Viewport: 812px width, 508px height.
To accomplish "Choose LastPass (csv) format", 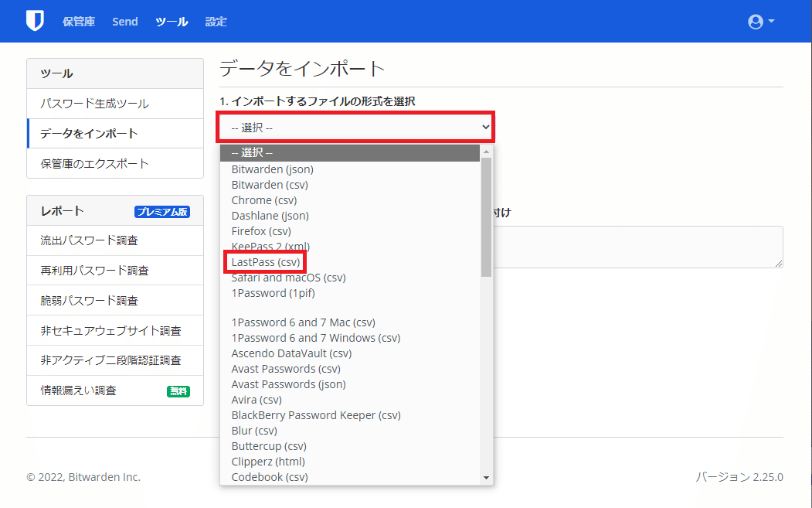I will [x=350, y=262].
